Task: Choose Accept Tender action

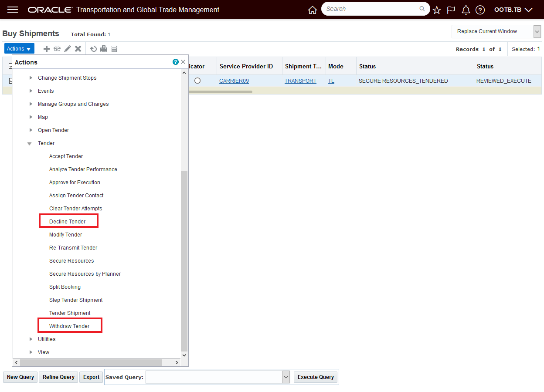Action: pyautogui.click(x=66, y=156)
